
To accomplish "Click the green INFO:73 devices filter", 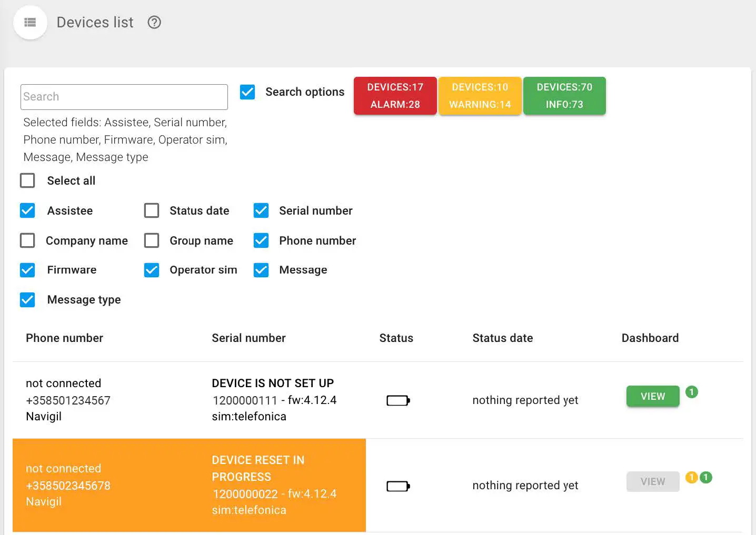I will [x=564, y=96].
